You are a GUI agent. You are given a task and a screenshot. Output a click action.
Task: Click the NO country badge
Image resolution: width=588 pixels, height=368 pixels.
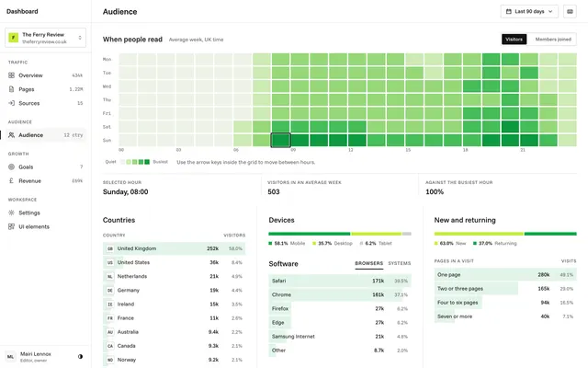(x=110, y=360)
